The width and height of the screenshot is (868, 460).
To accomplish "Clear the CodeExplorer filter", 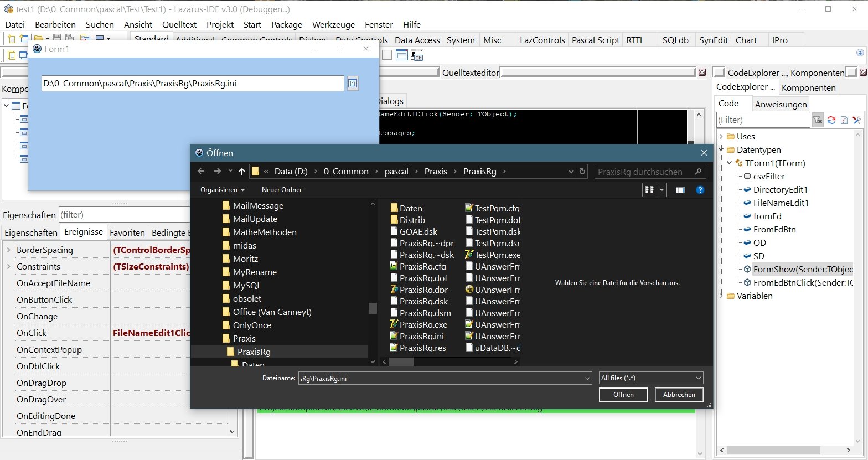I will click(x=818, y=120).
